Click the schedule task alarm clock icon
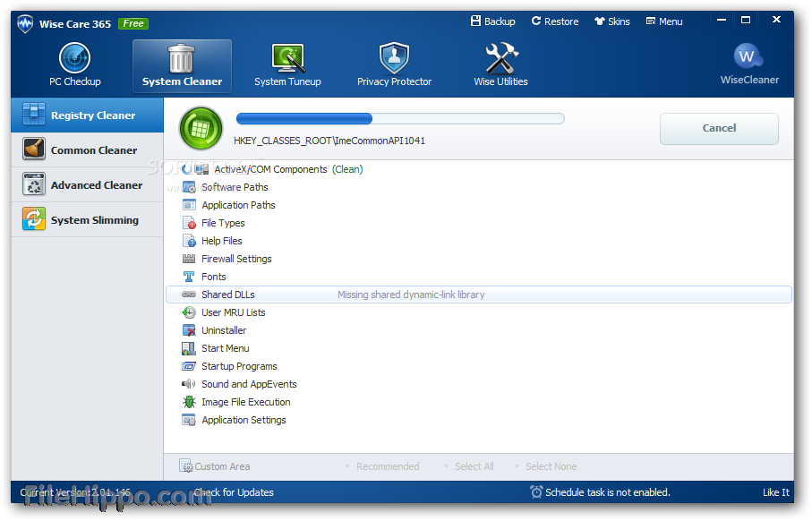This screenshot has height=521, width=812. (x=536, y=492)
